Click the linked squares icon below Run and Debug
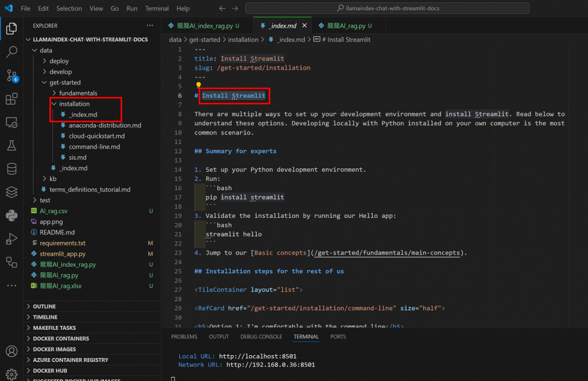 [11, 262]
